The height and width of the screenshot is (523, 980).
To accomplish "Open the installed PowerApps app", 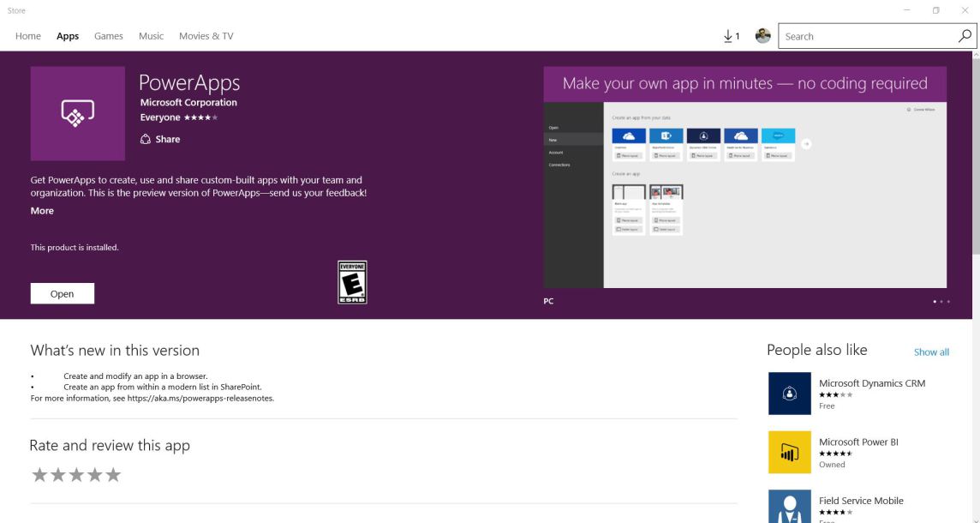I will 63,293.
